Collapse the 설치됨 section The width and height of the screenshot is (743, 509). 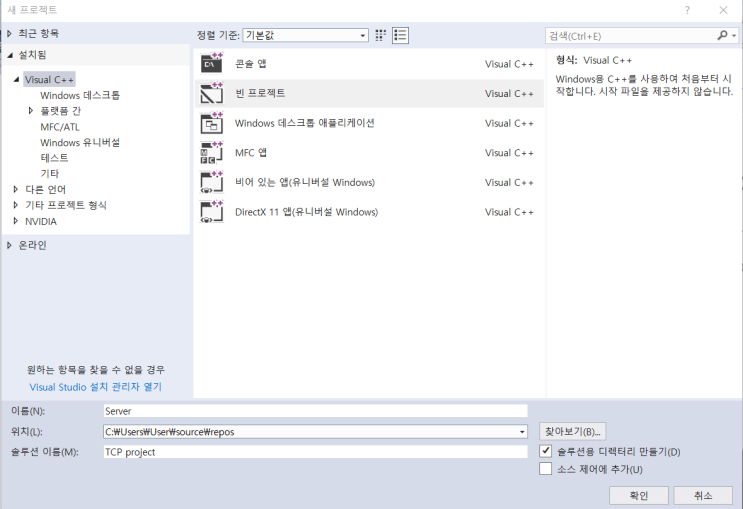tap(10, 55)
